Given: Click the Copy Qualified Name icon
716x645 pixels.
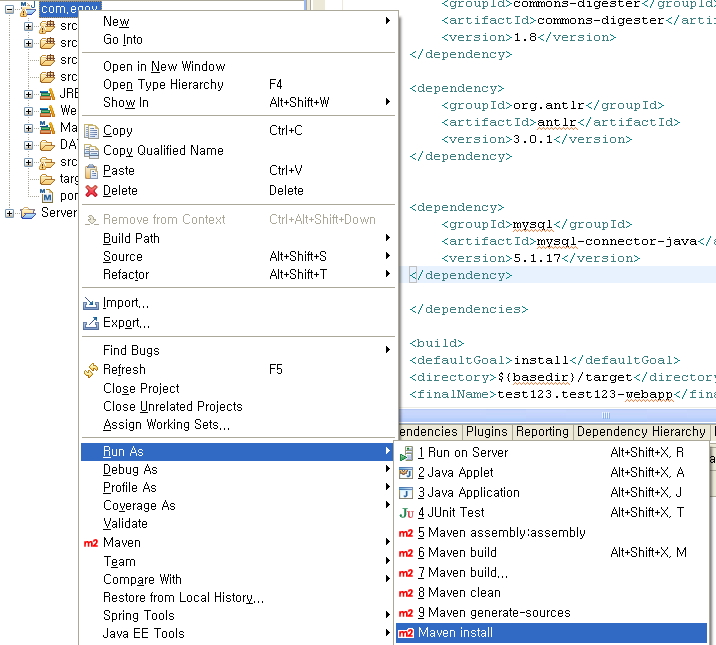Looking at the screenshot, I should (x=91, y=151).
